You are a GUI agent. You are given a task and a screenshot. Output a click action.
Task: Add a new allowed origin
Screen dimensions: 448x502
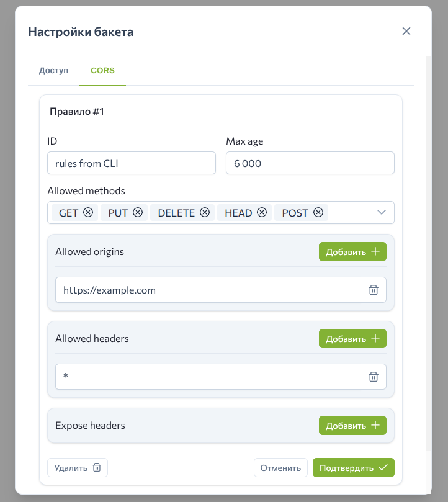click(x=352, y=252)
